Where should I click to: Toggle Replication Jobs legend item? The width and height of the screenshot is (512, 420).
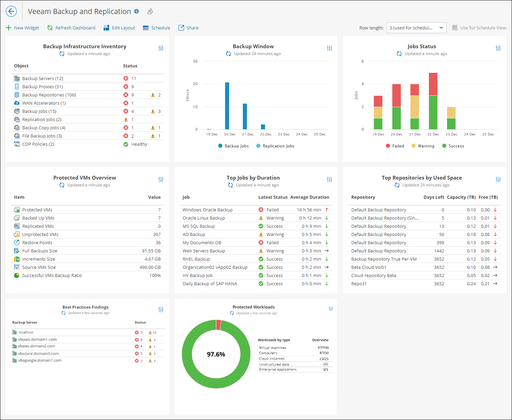point(275,146)
